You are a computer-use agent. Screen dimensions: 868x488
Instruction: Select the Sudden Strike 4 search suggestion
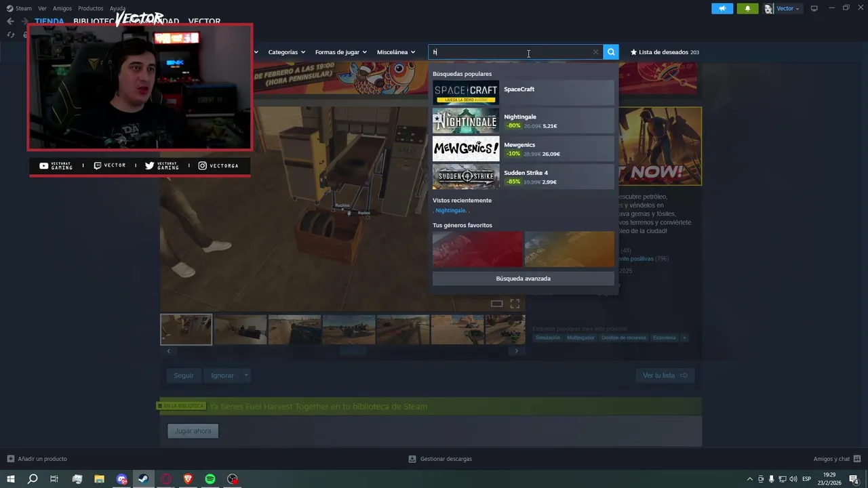point(523,176)
